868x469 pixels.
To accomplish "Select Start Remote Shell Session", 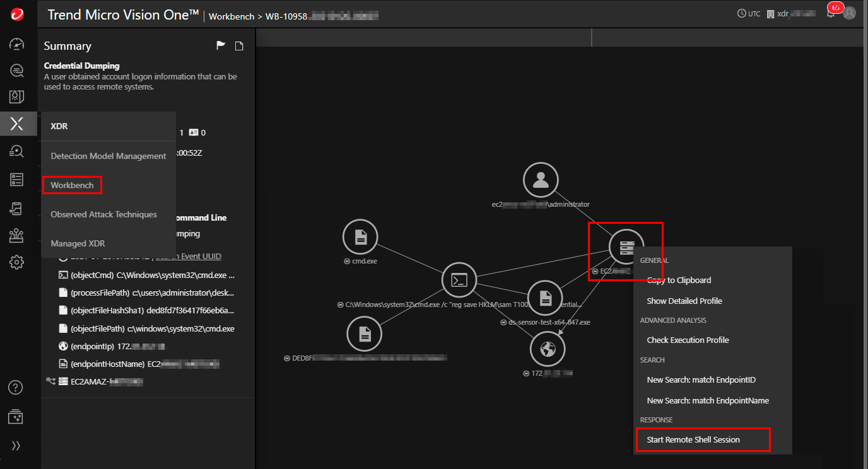I will [693, 439].
